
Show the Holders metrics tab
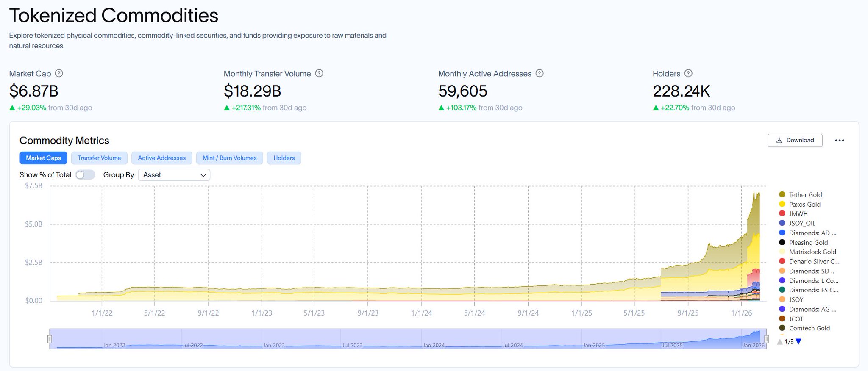284,158
